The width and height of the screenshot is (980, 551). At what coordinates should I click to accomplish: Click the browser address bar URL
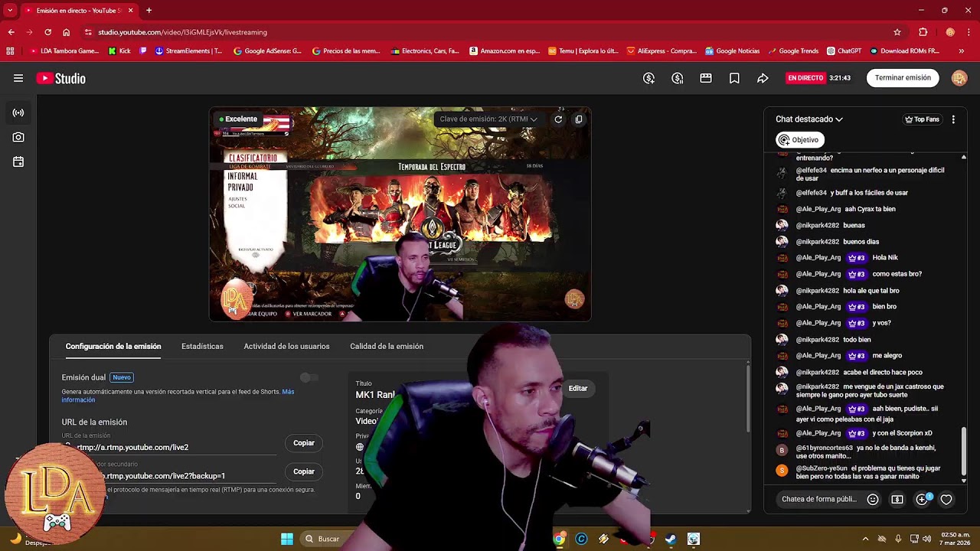coord(182,32)
